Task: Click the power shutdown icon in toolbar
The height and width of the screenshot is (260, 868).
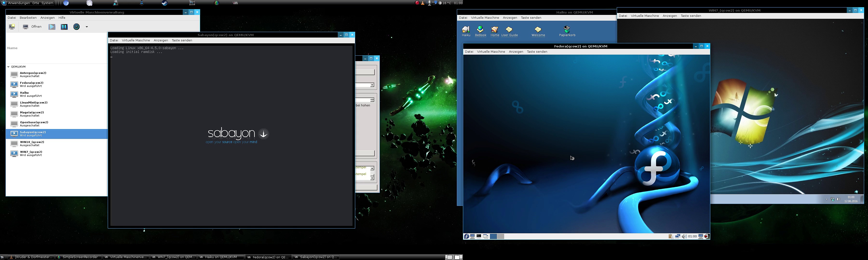Action: (x=76, y=26)
